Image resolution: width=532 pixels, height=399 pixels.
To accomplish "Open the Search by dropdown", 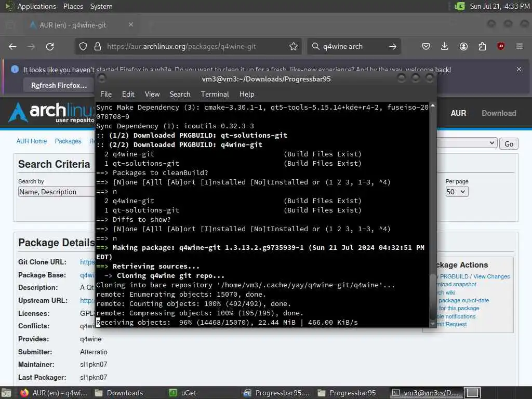I will pyautogui.click(x=56, y=192).
